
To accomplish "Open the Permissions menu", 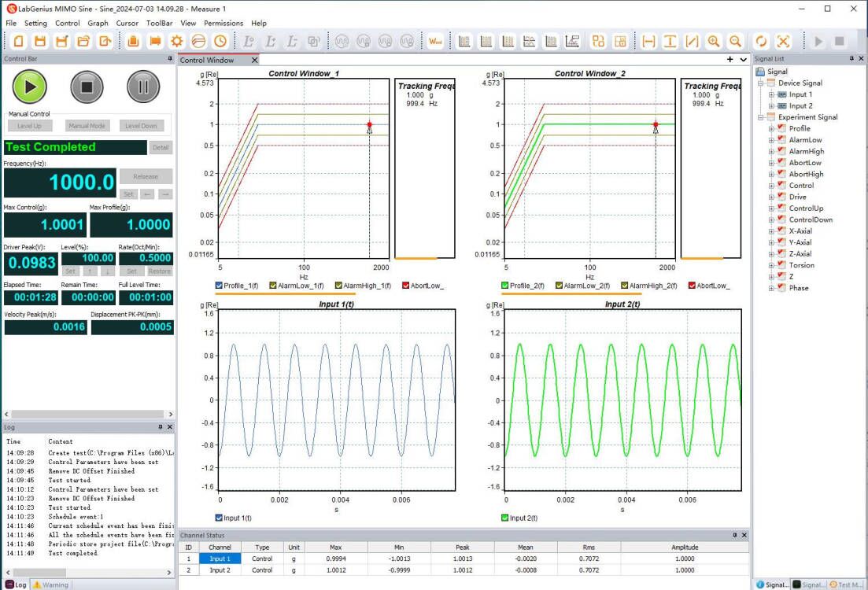I will pyautogui.click(x=223, y=24).
